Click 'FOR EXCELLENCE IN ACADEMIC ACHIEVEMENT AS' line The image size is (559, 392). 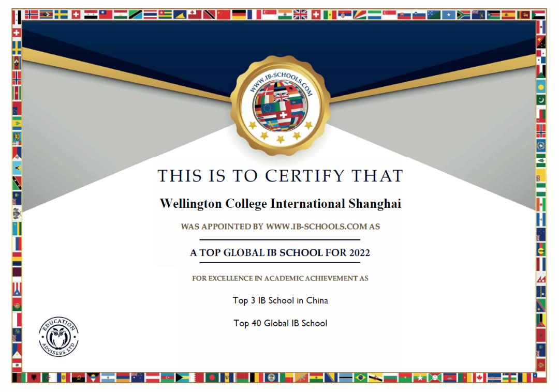pos(280,278)
